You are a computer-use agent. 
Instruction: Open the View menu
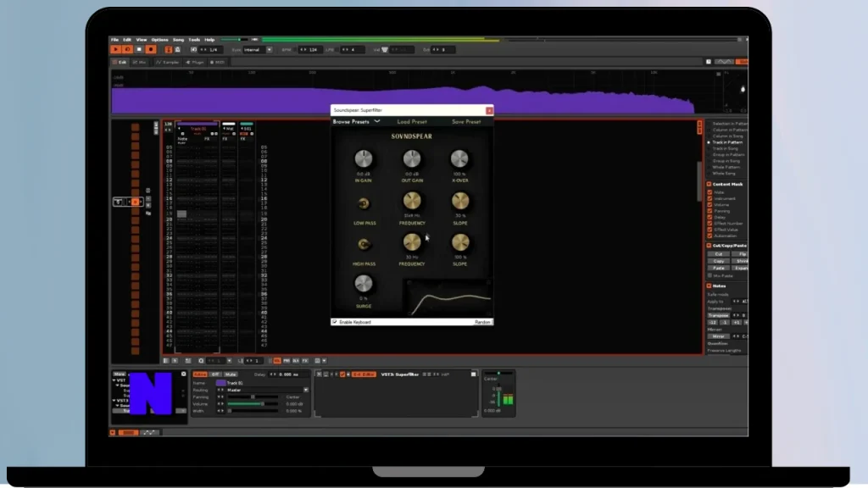tap(142, 40)
